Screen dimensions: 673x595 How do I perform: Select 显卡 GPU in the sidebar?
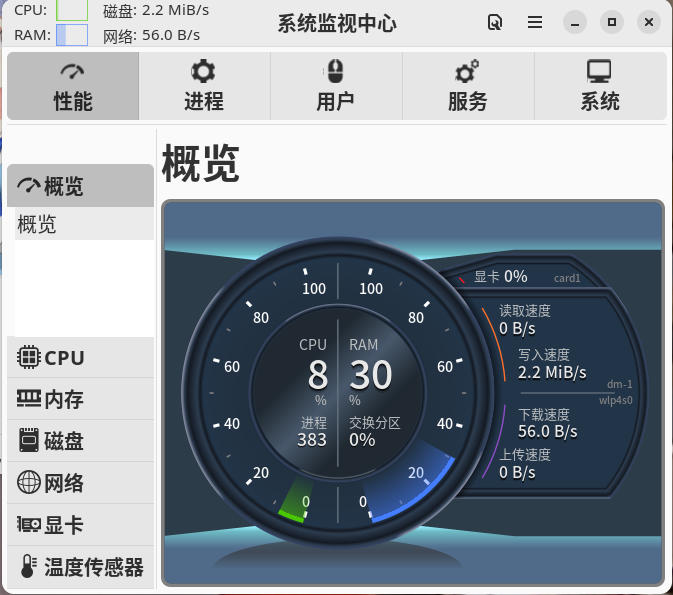(80, 526)
